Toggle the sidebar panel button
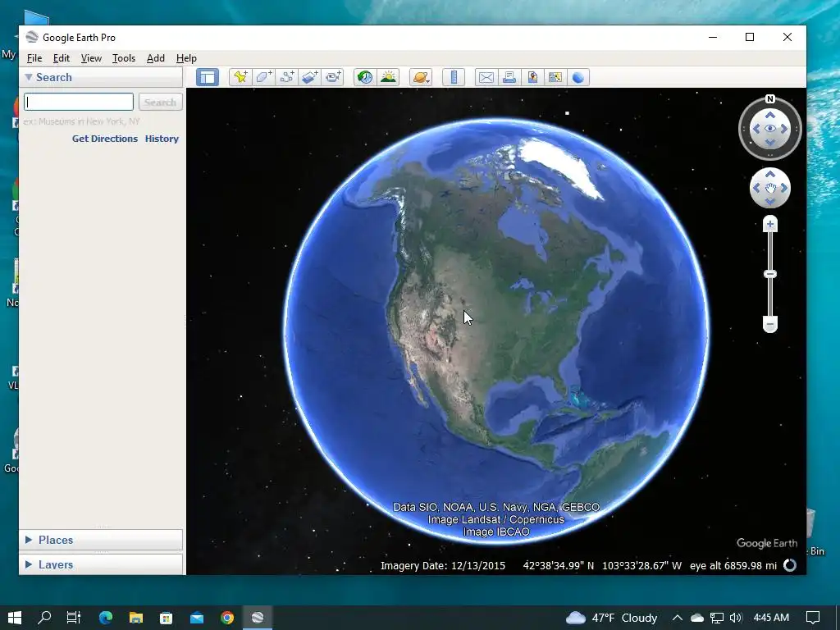 tap(208, 77)
